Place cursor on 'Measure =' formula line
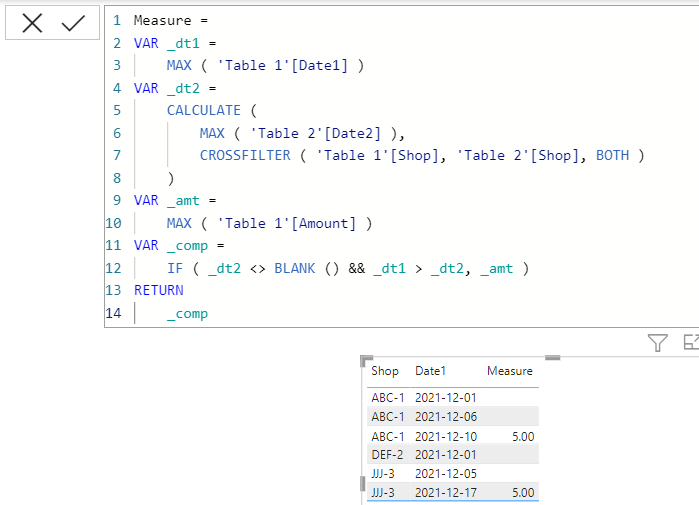Screen dimensions: 699x505 pos(171,21)
